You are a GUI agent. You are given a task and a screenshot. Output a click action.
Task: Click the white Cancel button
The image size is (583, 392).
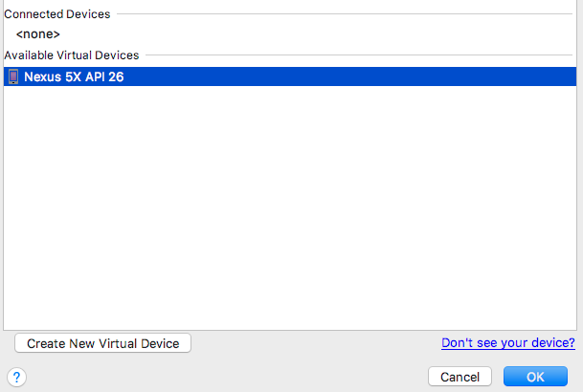pos(460,377)
